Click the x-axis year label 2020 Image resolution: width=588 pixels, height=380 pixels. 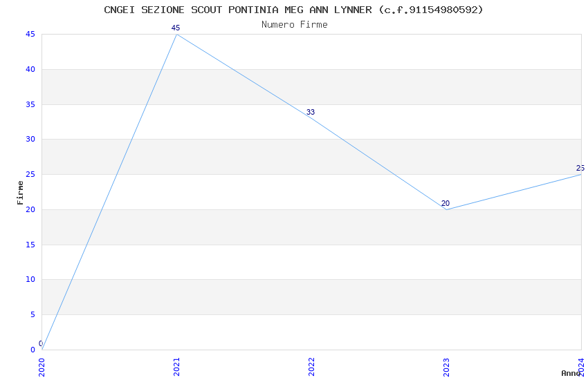pyautogui.click(x=42, y=368)
